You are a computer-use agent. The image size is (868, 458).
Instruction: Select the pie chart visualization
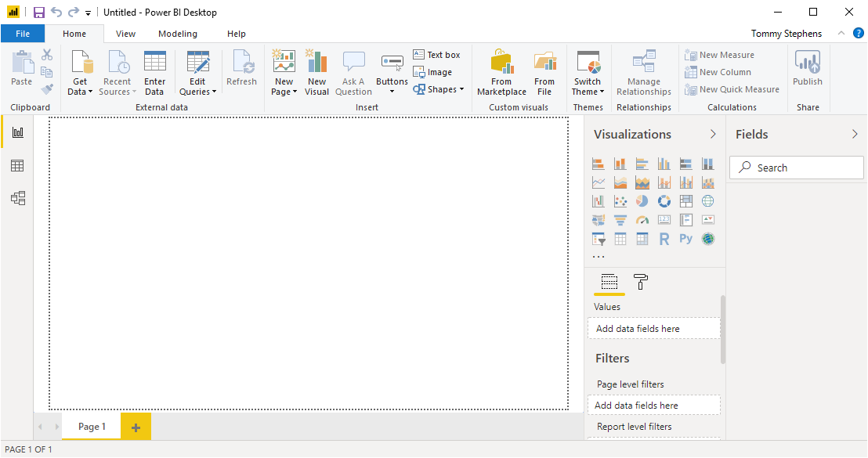coord(642,201)
